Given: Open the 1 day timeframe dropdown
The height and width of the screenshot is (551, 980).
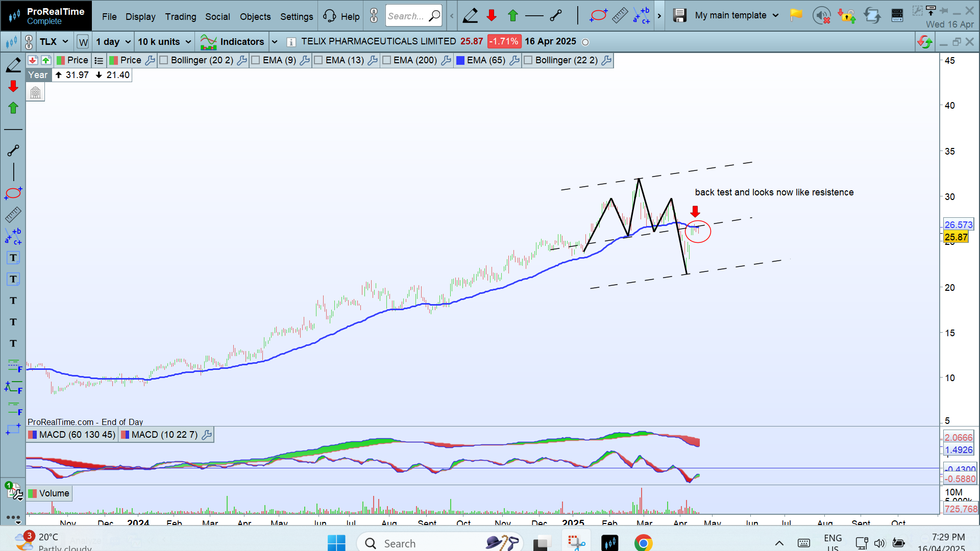Looking at the screenshot, I should coord(113,42).
